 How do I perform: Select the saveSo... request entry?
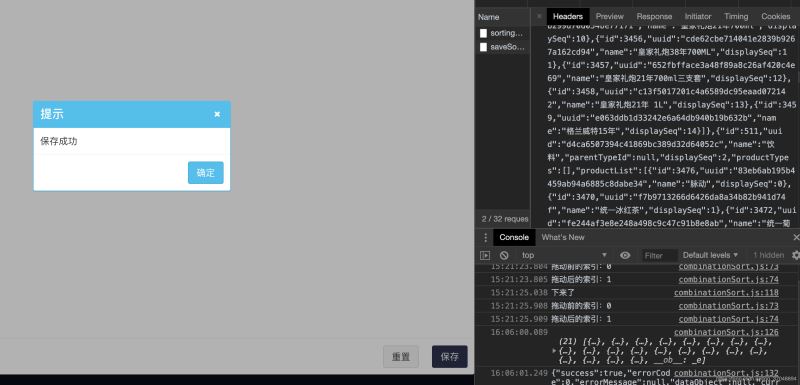pyautogui.click(x=503, y=47)
